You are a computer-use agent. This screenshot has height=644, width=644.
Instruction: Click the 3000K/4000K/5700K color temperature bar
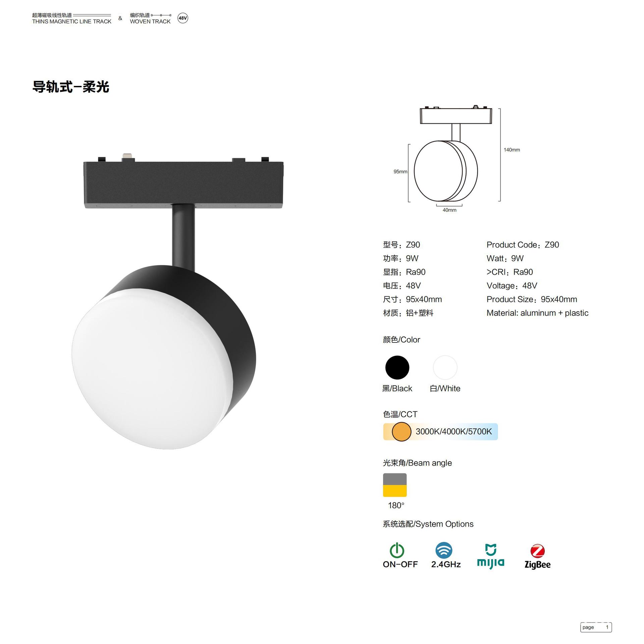click(x=440, y=432)
